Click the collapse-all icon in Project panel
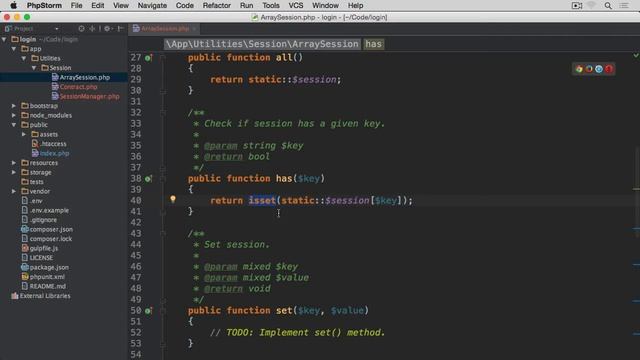Viewport: 640px width, 360px height. tap(93, 29)
